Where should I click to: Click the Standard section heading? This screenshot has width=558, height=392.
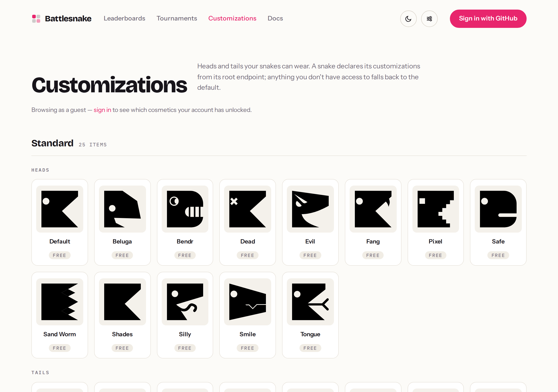(x=52, y=143)
